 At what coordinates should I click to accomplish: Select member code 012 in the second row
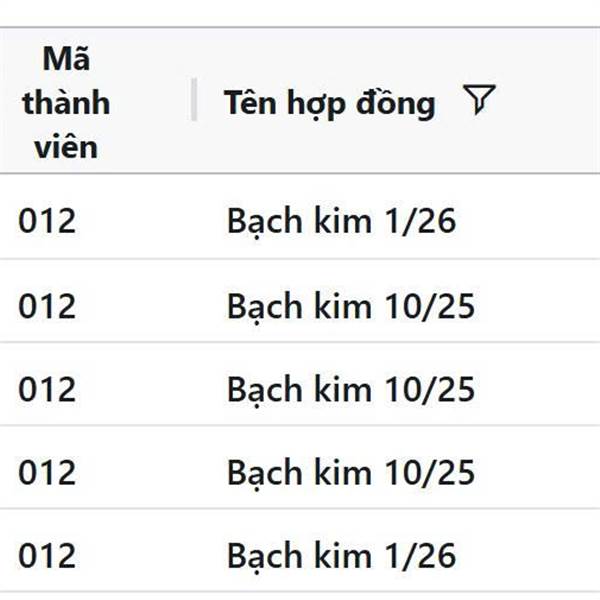click(47, 306)
